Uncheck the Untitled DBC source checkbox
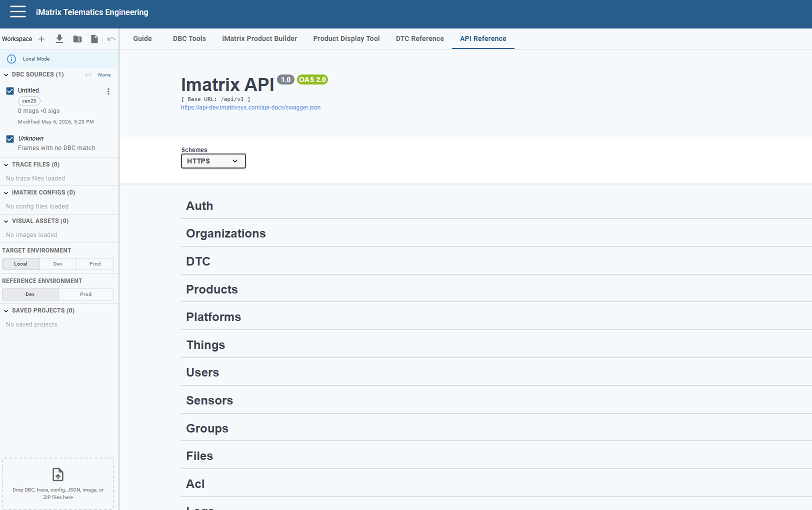Image resolution: width=812 pixels, height=510 pixels. click(x=10, y=91)
